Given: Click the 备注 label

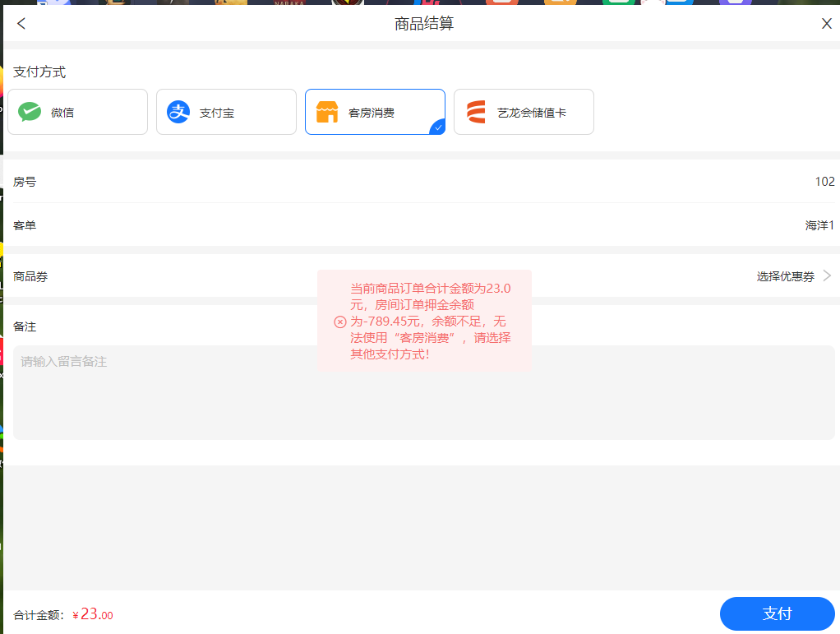Looking at the screenshot, I should tap(25, 327).
